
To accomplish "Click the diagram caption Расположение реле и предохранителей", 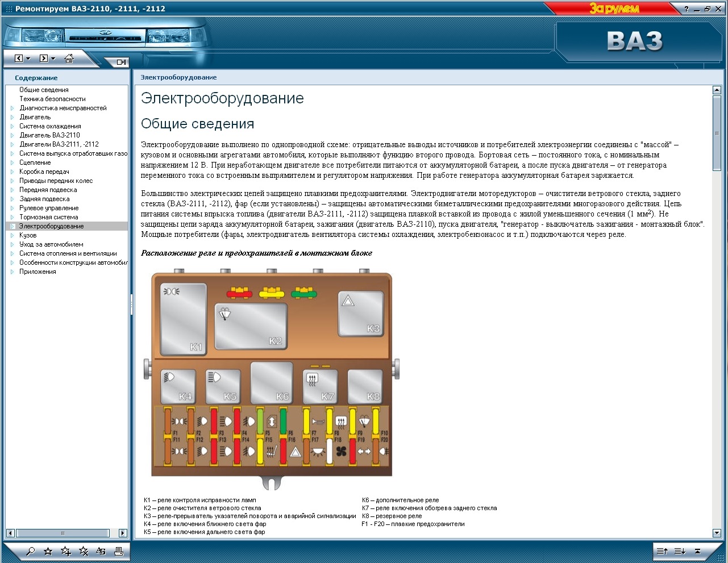I will [257, 253].
